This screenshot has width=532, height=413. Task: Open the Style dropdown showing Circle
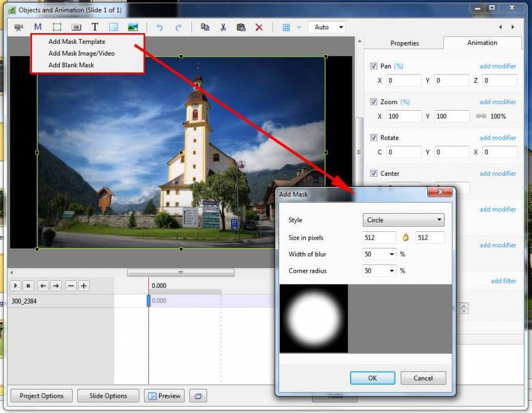403,220
